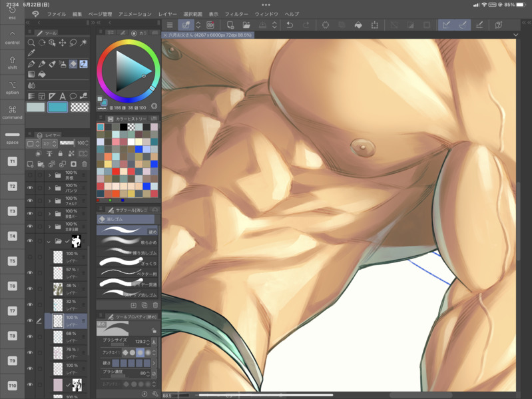Toggle visibility of the 32% layer
This screenshot has width=532, height=399.
[30, 304]
